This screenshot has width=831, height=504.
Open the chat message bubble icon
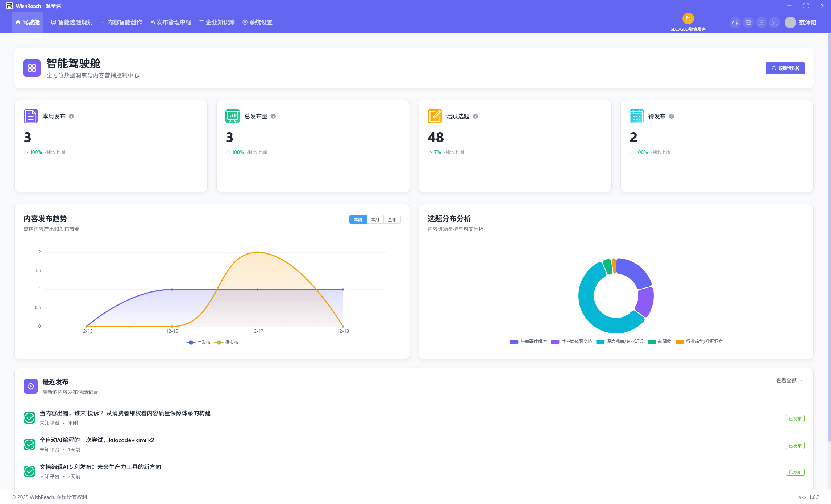click(761, 22)
